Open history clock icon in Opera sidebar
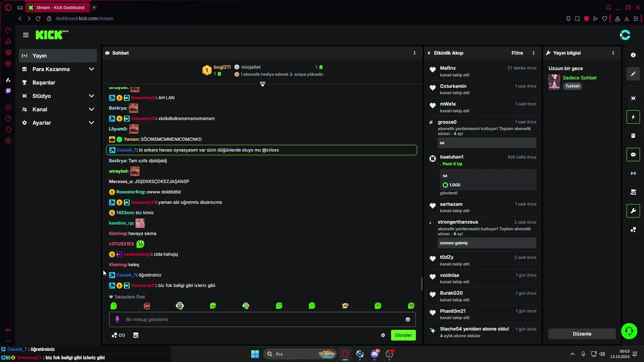Screen dimensions: 644x362 pos(8,119)
